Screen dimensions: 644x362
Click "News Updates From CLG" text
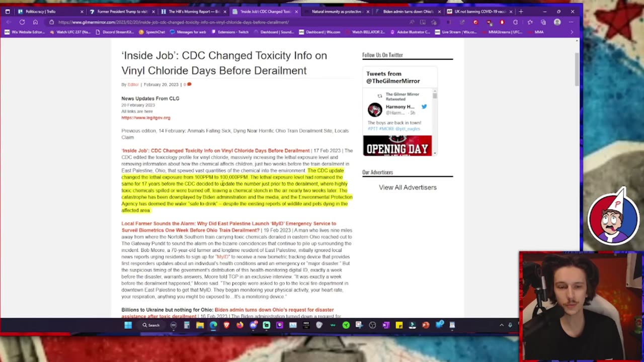(x=150, y=99)
